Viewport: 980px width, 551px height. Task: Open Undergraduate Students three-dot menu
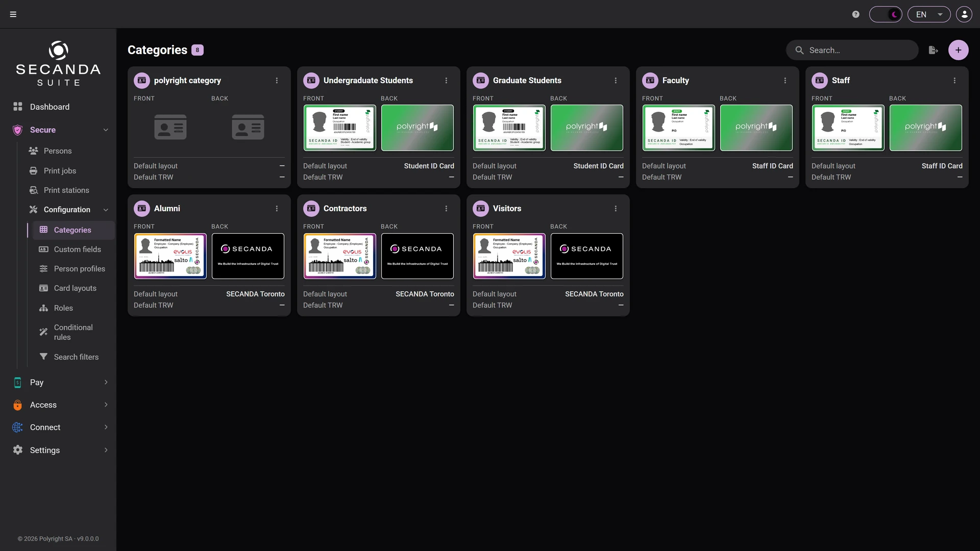point(446,81)
